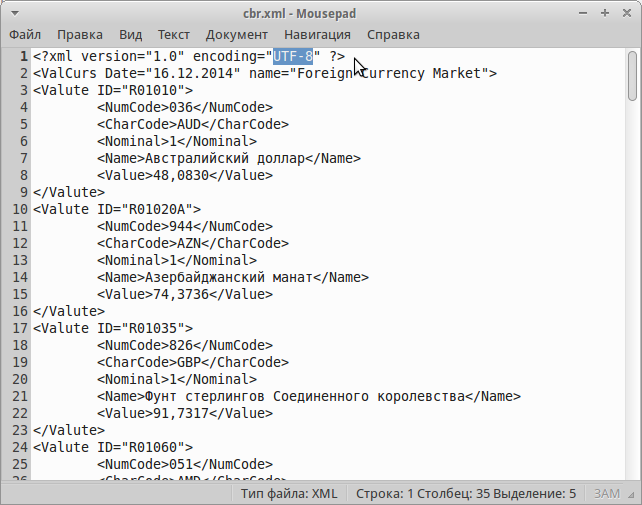This screenshot has height=505, width=642.
Task: Click the NumCode 036 line
Action: [185, 107]
